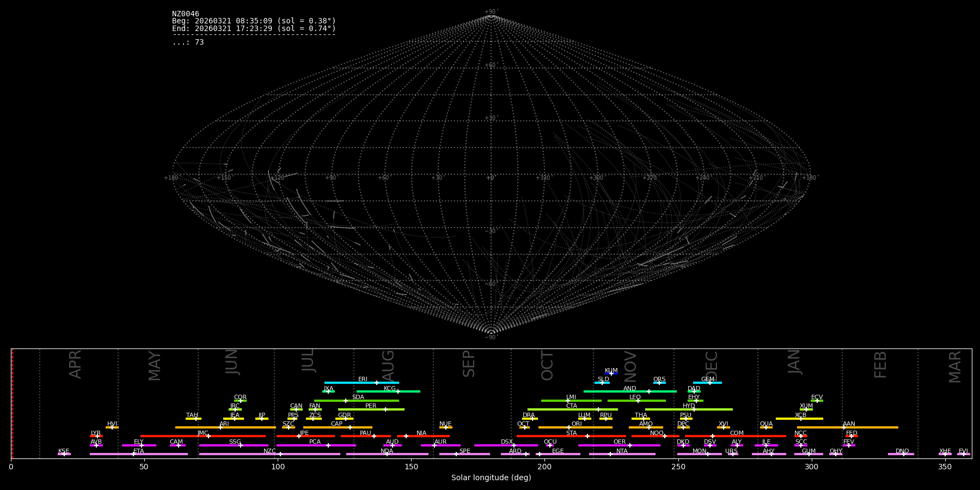This screenshot has height=490, width=980.
Task: Select the DEC month label
Action: coord(712,365)
